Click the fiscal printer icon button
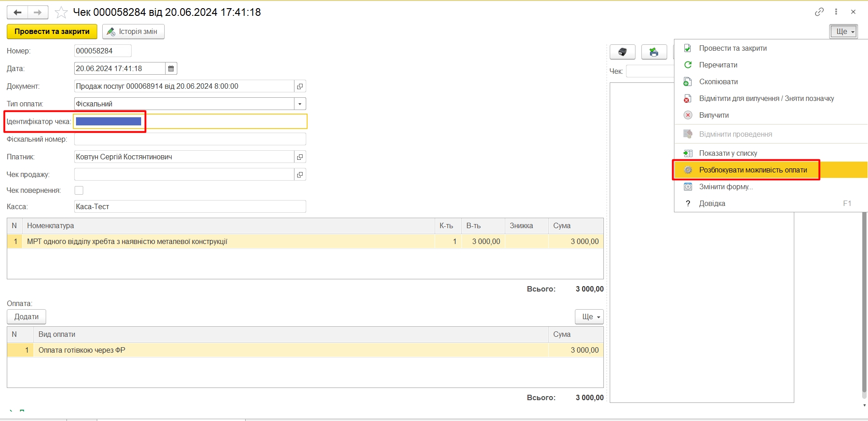This screenshot has width=868, height=421. 622,52
